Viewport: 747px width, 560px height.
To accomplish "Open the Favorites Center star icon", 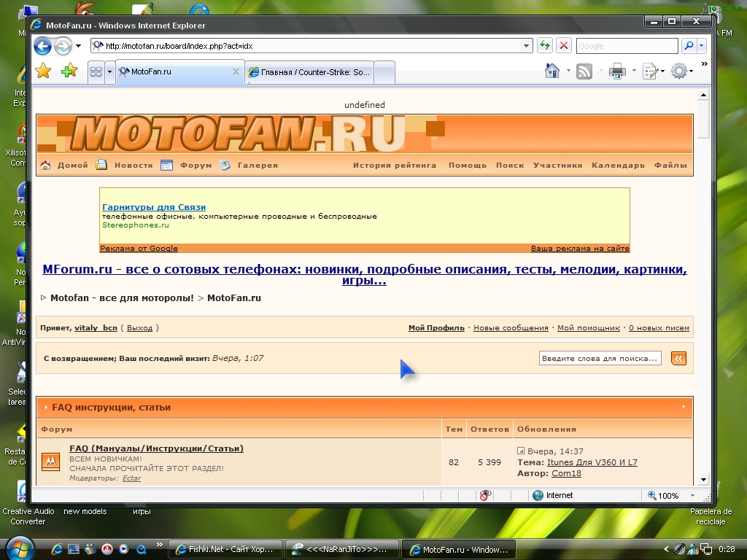I will click(43, 71).
